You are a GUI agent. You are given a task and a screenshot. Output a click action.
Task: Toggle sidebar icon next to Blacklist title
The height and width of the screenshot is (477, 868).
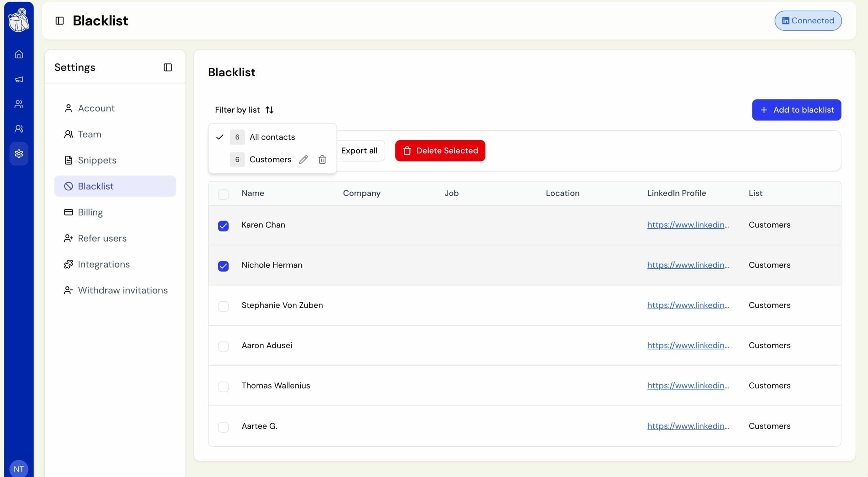click(60, 21)
